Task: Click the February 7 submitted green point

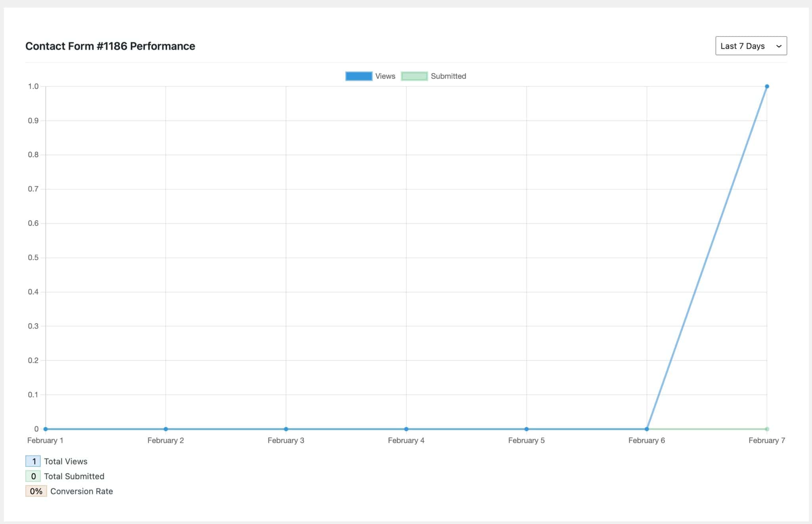Action: (767, 429)
